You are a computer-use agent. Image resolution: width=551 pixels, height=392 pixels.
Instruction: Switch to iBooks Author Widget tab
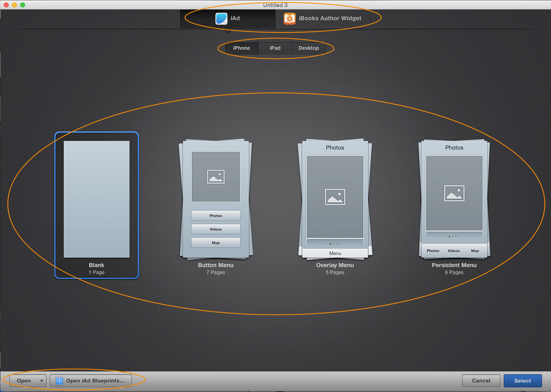[x=323, y=18]
